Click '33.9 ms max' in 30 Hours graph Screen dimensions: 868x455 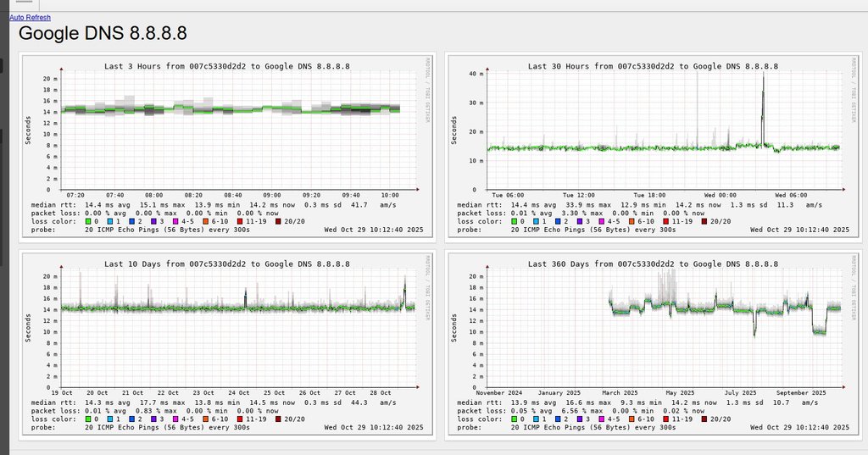click(x=588, y=205)
